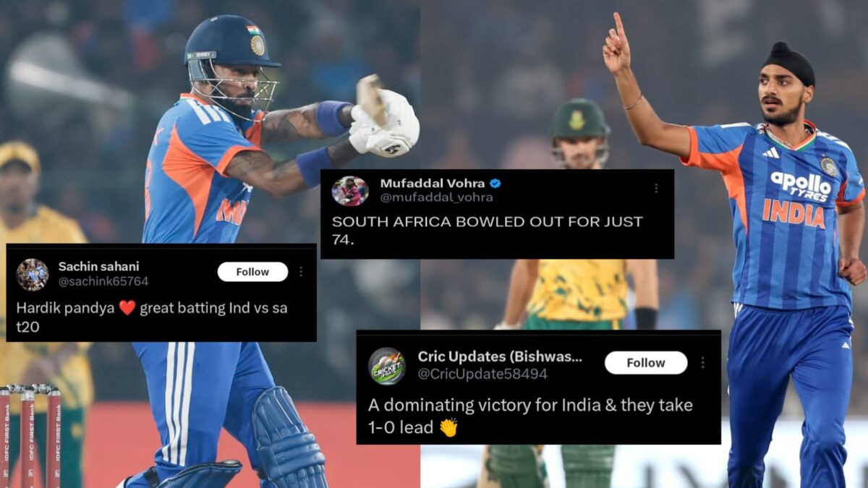The height and width of the screenshot is (488, 868).
Task: Follow the Cric Updates account
Action: point(646,363)
